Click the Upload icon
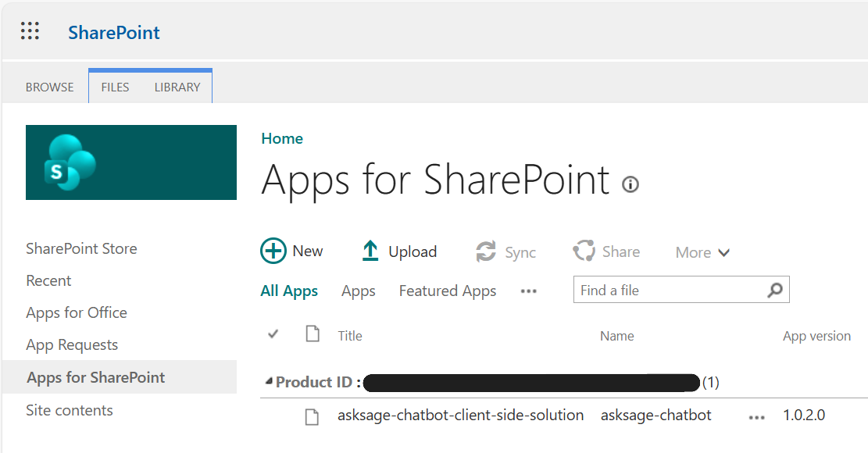 point(370,251)
